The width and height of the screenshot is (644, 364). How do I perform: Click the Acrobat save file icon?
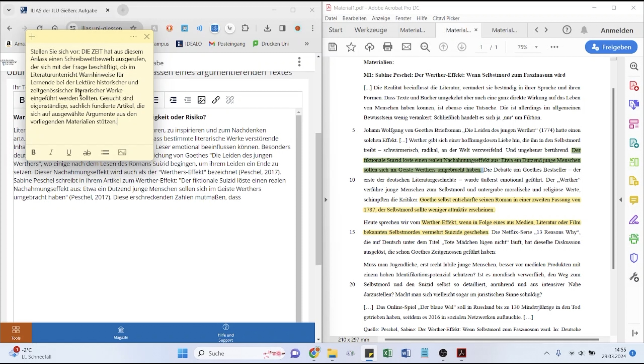333,47
